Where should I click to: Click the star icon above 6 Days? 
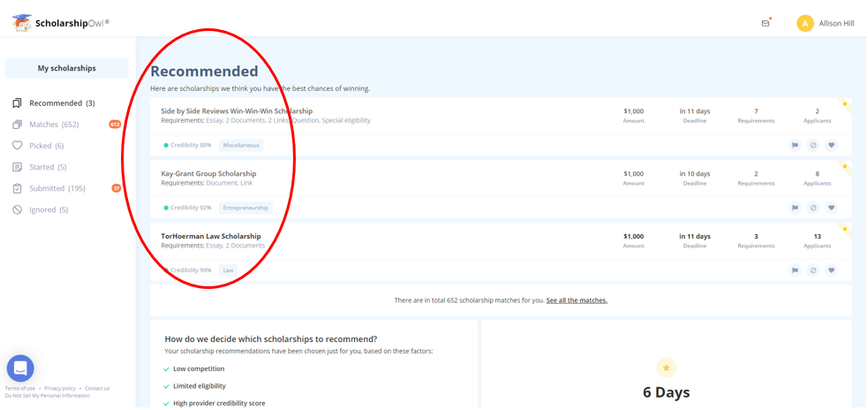coord(666,368)
